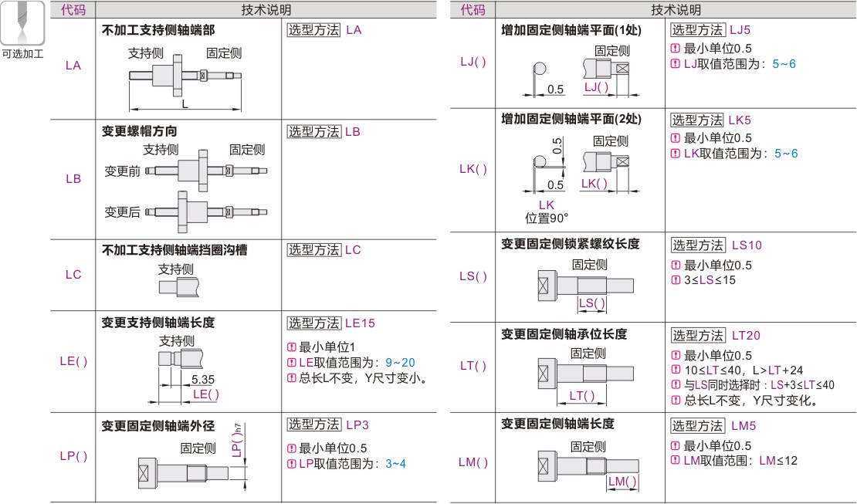Screen dimensions: 857x504
Task: Open the 变更支持侧轴端长度 diagram with 5.35
Action: click(185, 375)
